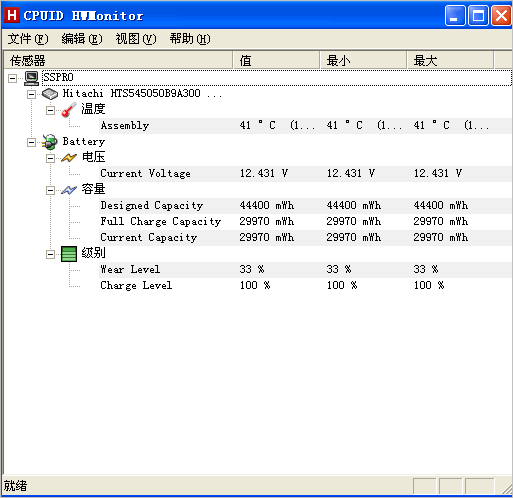Click the Hitachi hard drive icon
This screenshot has height=498, width=513.
[x=50, y=94]
